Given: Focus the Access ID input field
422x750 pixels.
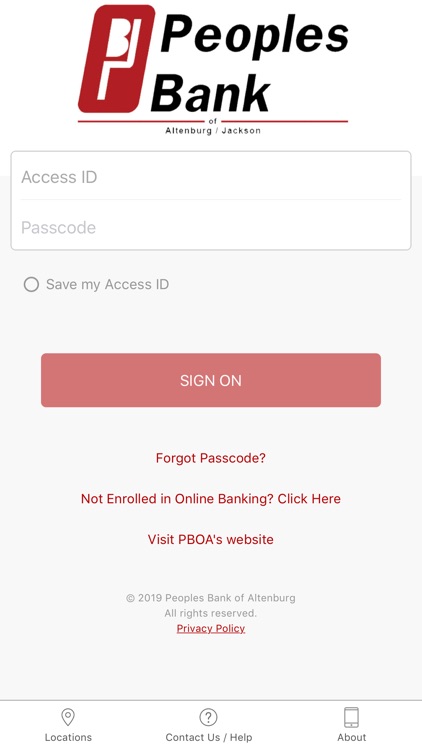Looking at the screenshot, I should click(x=211, y=177).
